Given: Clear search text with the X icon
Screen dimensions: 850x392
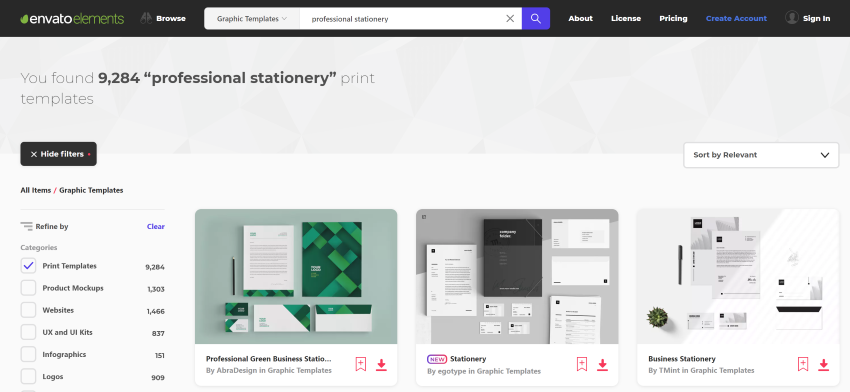Looking at the screenshot, I should (x=510, y=18).
